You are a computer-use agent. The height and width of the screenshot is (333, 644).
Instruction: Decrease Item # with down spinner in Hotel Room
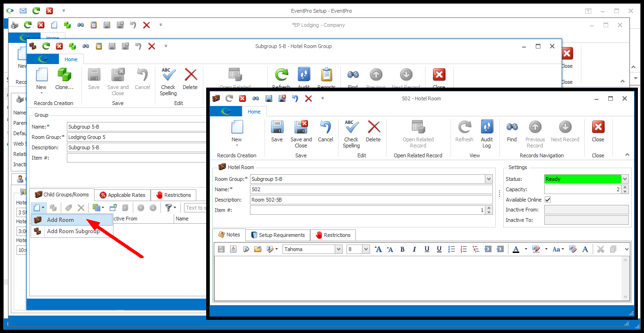[x=489, y=212]
